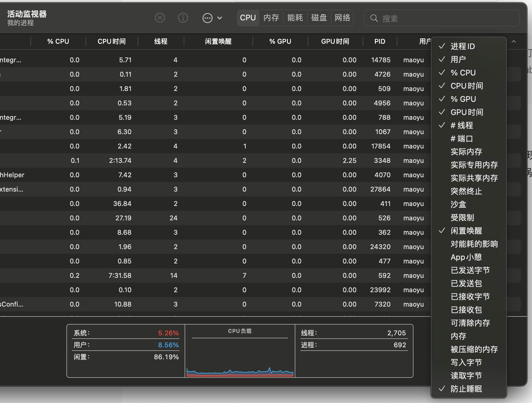The image size is (532, 403).
Task: Open the inspector info icon
Action: point(183,18)
